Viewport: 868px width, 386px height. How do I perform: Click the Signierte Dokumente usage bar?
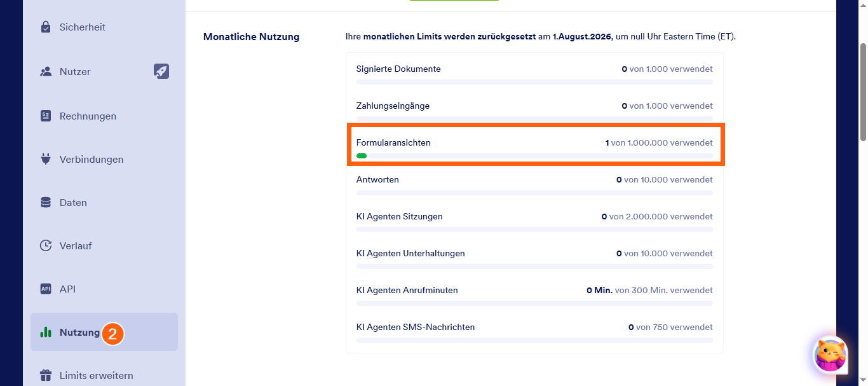[534, 82]
